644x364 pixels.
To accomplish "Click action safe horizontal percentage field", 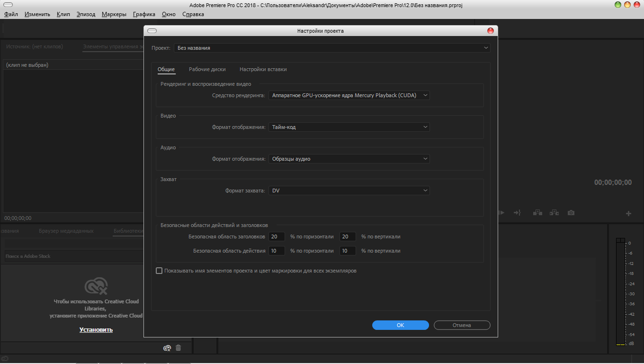I will [277, 251].
